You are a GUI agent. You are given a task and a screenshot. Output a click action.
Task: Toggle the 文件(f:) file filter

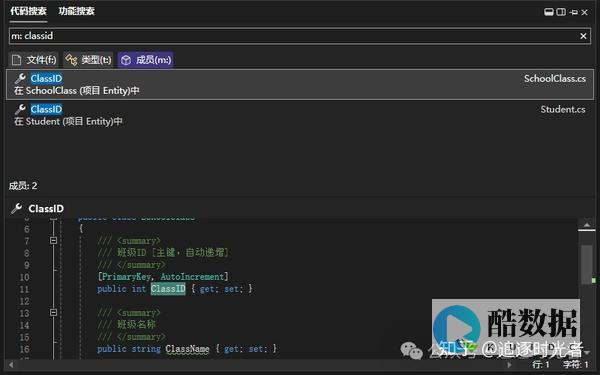pos(34,60)
